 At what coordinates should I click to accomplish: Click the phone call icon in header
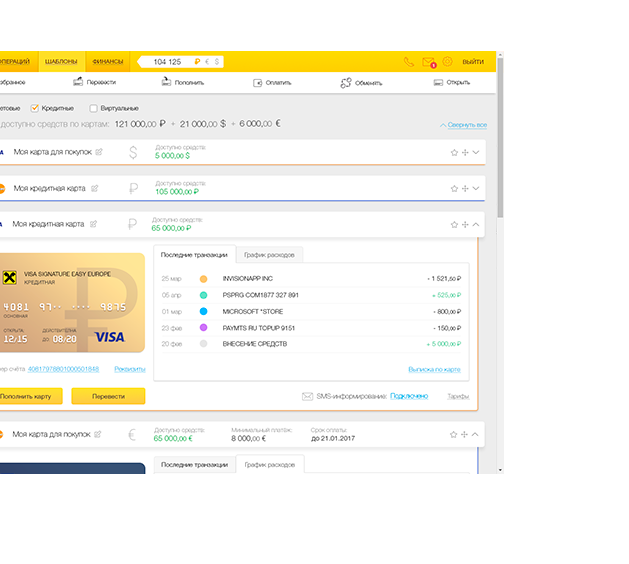(408, 62)
